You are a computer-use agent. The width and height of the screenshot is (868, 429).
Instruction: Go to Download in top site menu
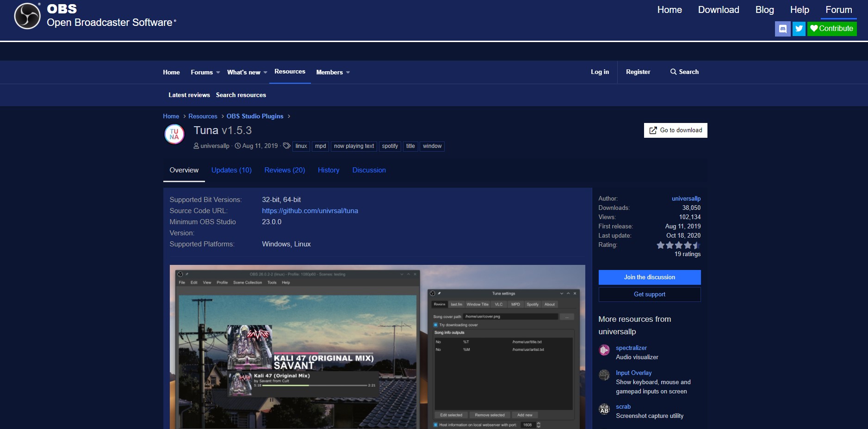(x=719, y=10)
